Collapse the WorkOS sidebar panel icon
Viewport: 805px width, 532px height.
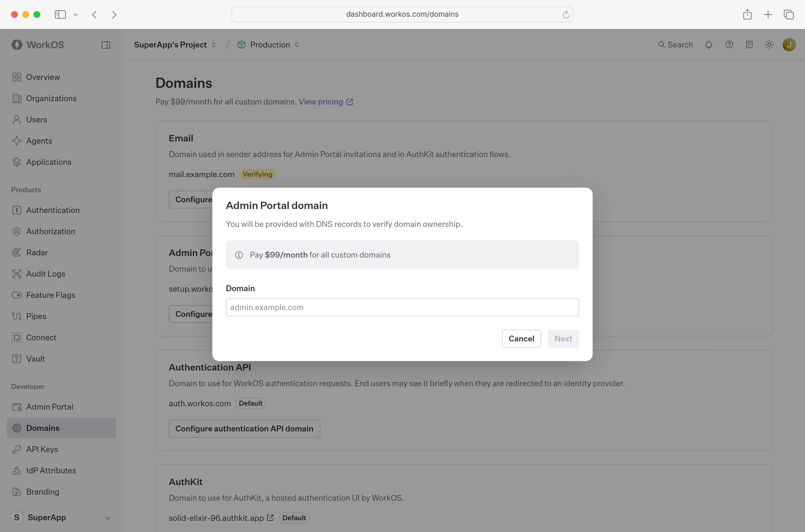tap(106, 45)
